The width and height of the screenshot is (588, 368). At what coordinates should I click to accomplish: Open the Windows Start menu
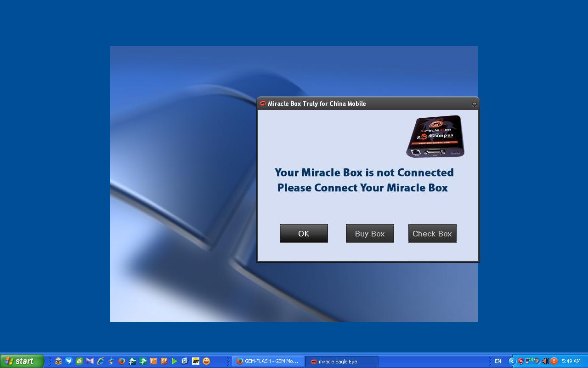point(22,361)
